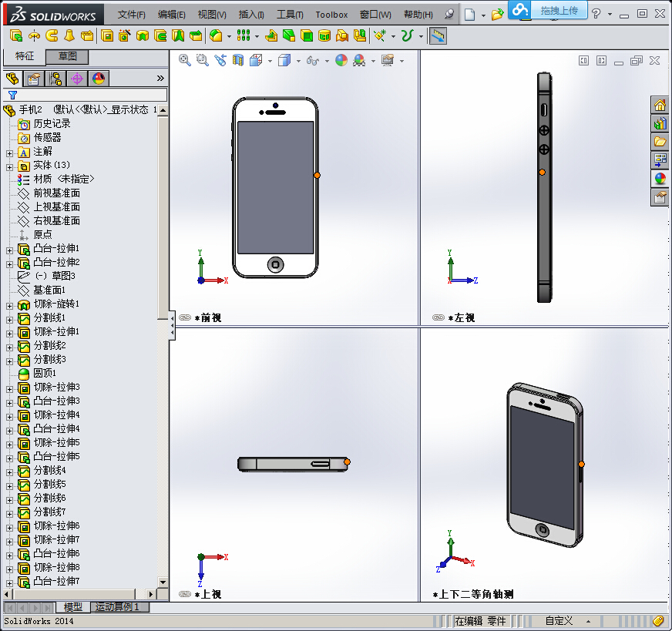Click the Section View icon
The width and height of the screenshot is (672, 631).
coord(238,60)
